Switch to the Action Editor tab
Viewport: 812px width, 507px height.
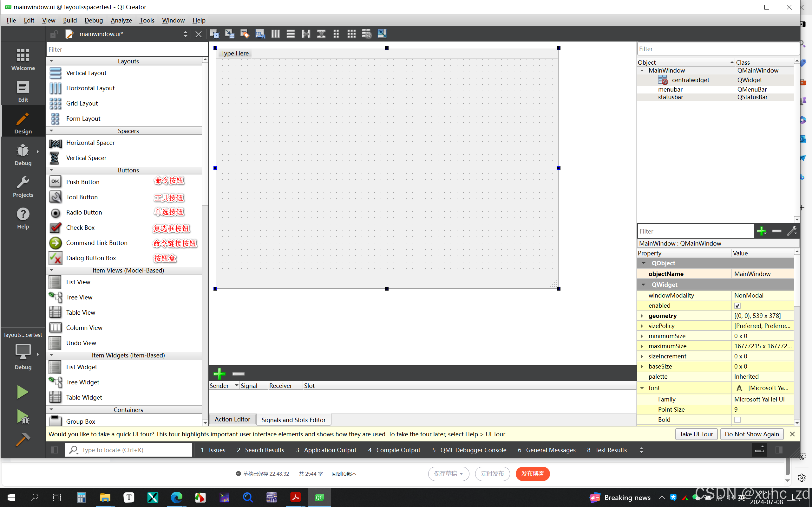click(232, 419)
